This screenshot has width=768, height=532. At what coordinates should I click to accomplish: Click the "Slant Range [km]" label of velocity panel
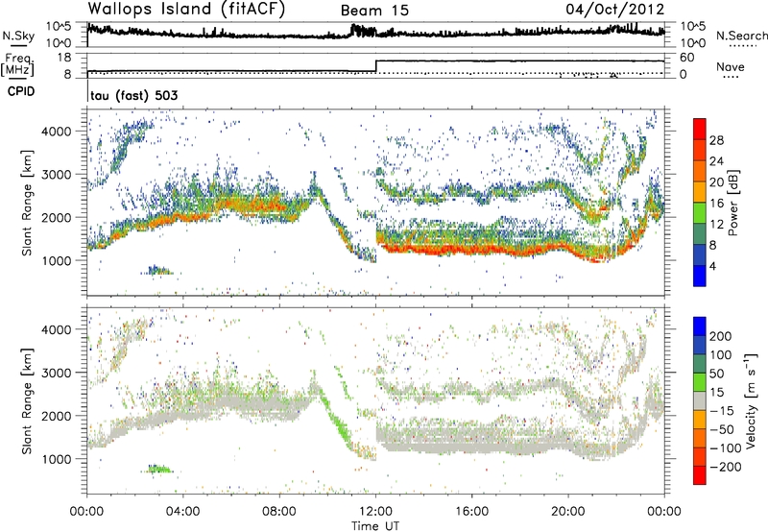point(27,401)
